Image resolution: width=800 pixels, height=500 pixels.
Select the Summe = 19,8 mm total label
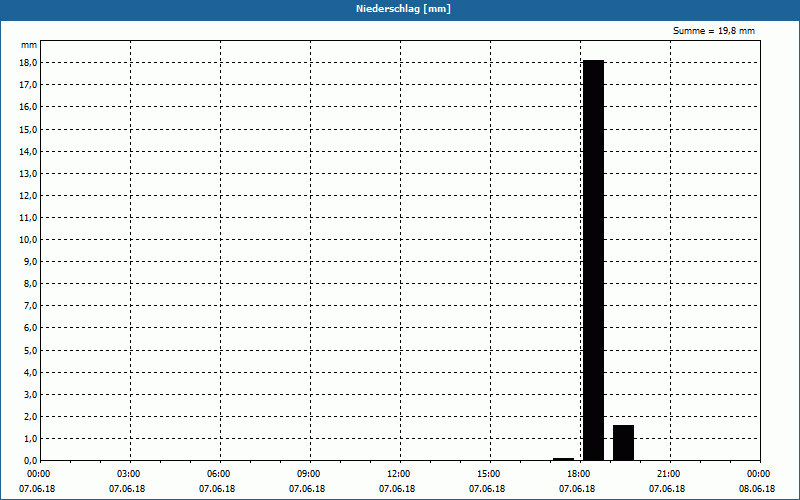tap(714, 31)
